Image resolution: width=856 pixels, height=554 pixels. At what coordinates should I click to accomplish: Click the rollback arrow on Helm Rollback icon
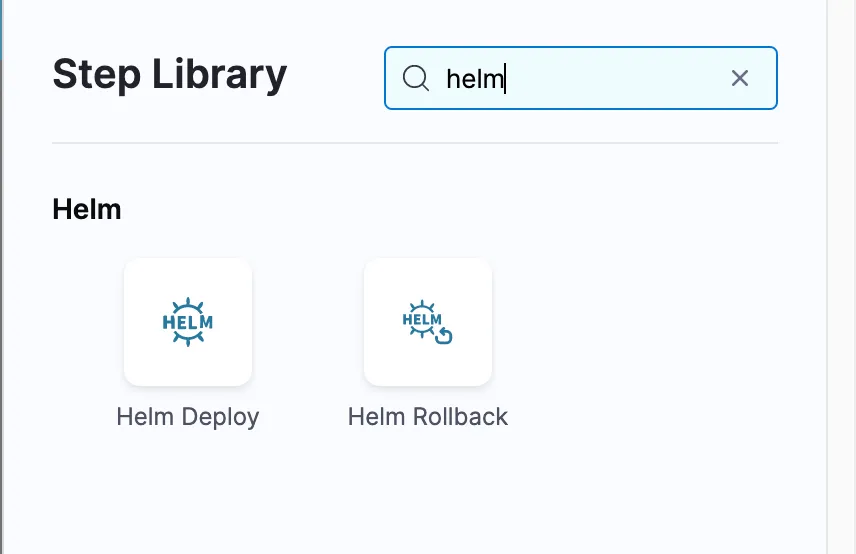pyautogui.click(x=444, y=336)
